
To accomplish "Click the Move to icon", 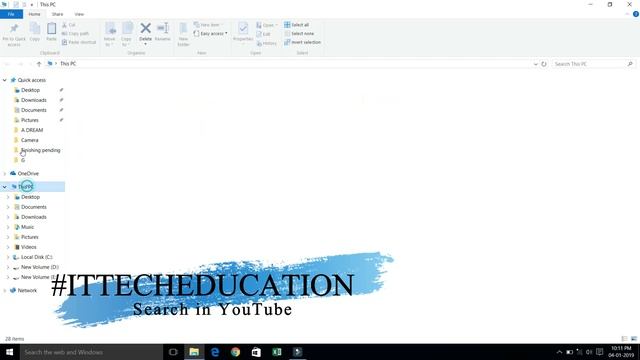I will pyautogui.click(x=109, y=28).
